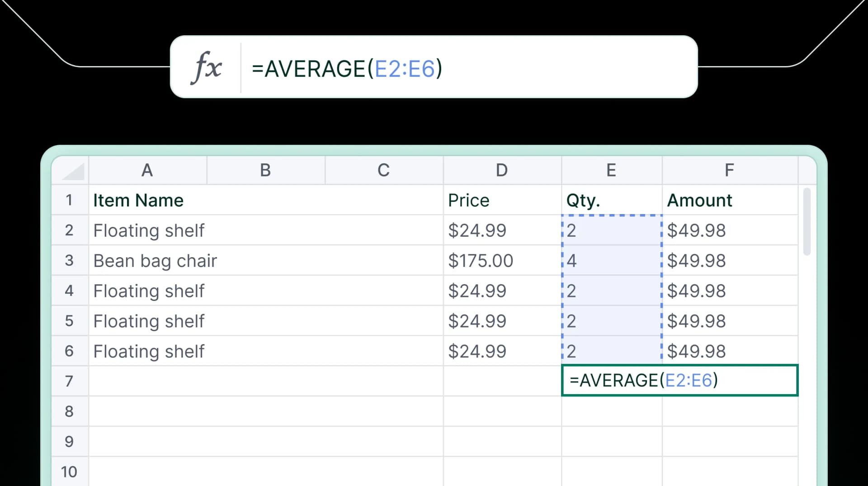Select column C header
The height and width of the screenshot is (486, 868).
pos(384,170)
